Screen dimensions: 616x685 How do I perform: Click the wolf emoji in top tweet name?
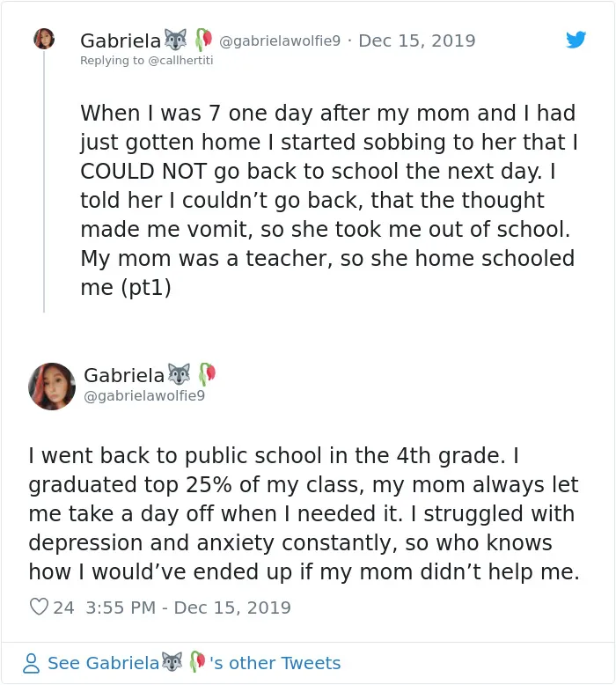(175, 40)
